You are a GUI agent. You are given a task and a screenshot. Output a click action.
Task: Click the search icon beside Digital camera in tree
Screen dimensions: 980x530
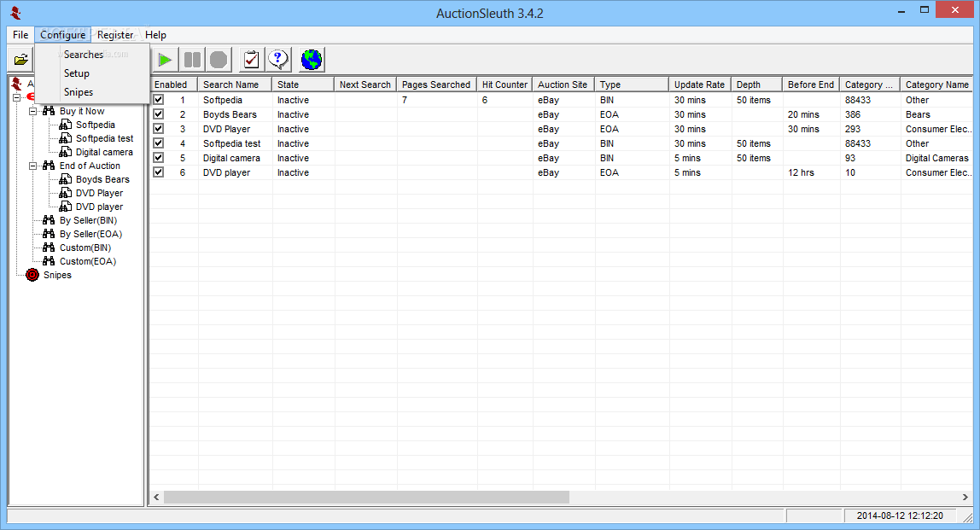tap(65, 152)
